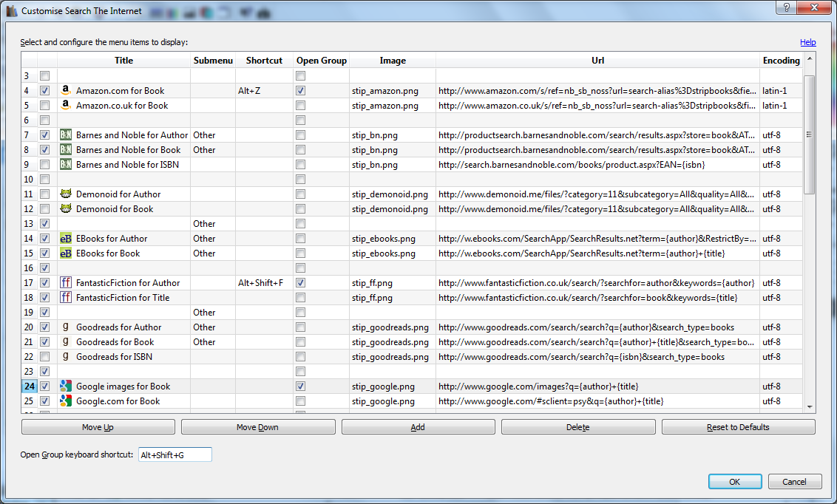
Task: Click the Demonoid for Author icon
Action: point(66,194)
